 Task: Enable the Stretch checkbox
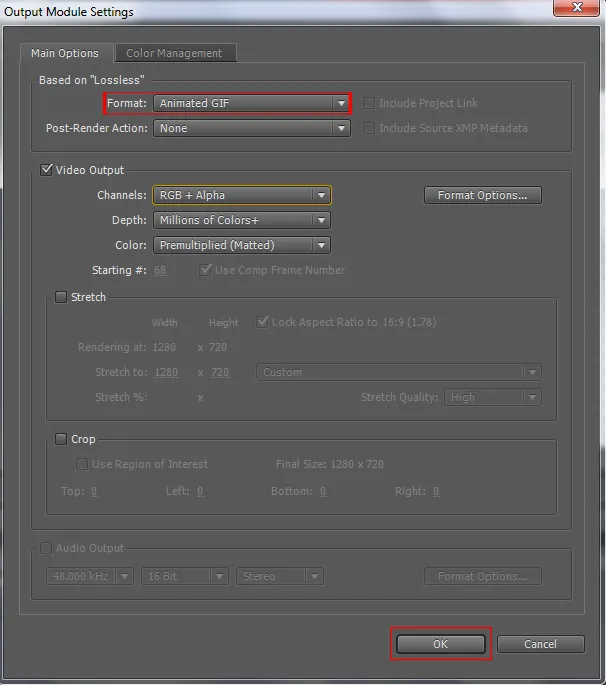pyautogui.click(x=61, y=297)
